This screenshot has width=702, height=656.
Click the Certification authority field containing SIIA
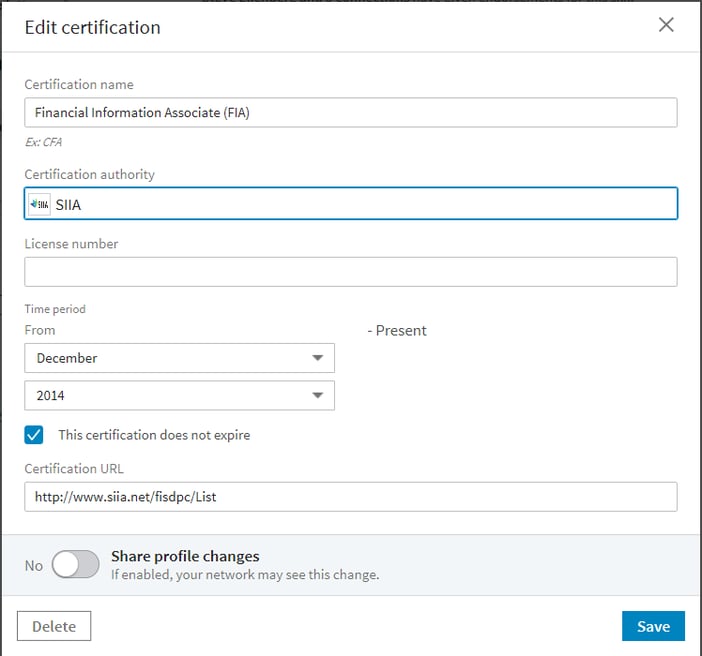pos(351,203)
